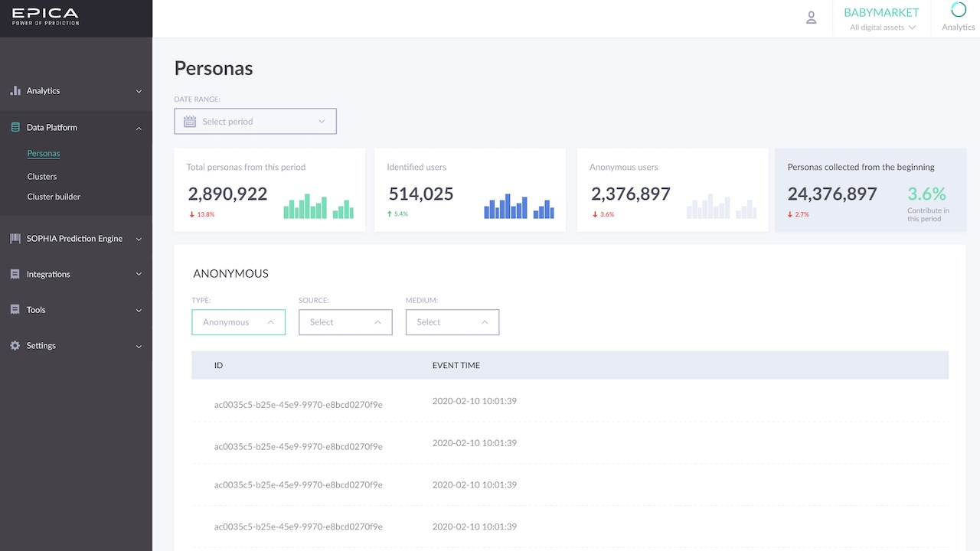Click the calendar icon in date range
This screenshot has width=980, height=551.
(x=190, y=121)
